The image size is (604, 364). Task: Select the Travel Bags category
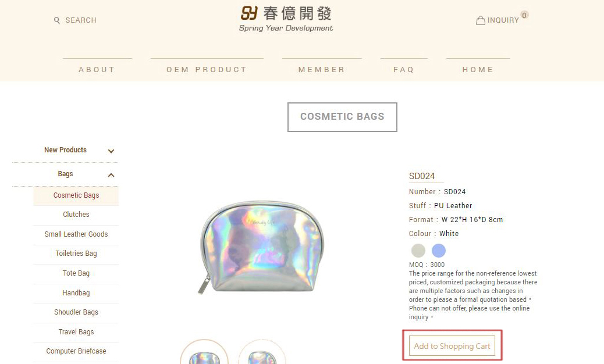76,332
